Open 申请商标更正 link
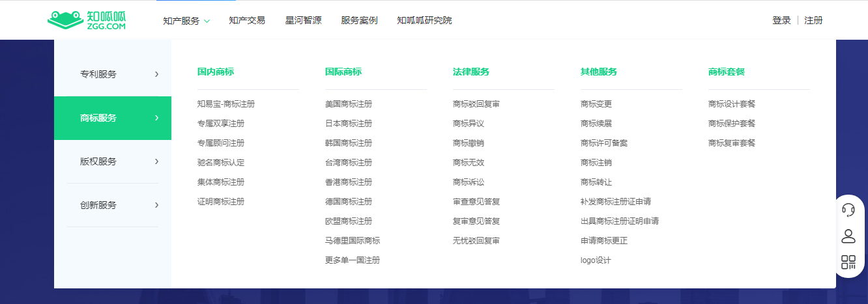 [x=604, y=241]
